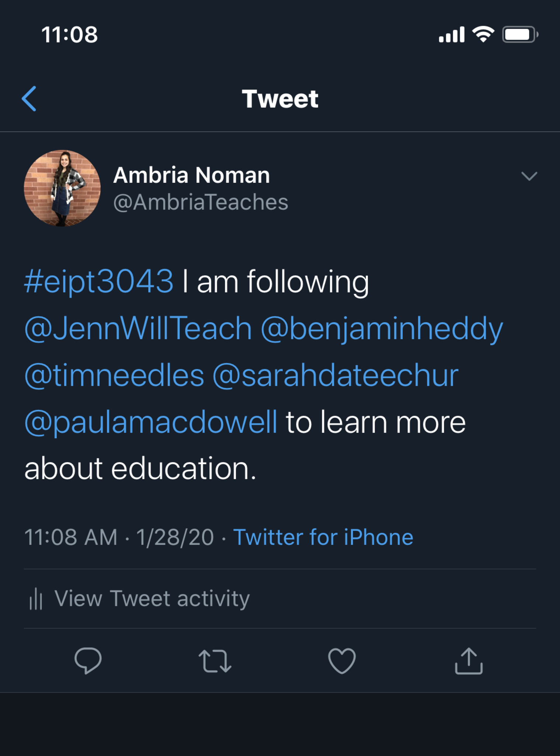Tap the back arrow icon
The height and width of the screenshot is (756, 560).
click(29, 99)
